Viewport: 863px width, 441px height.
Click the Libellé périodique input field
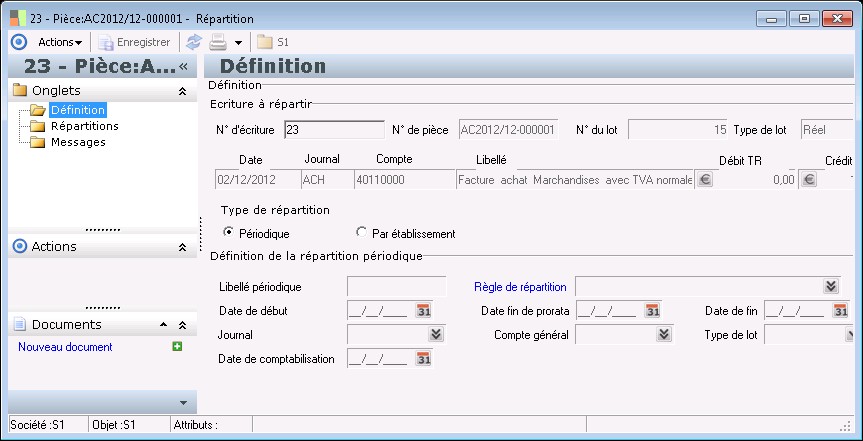point(397,287)
